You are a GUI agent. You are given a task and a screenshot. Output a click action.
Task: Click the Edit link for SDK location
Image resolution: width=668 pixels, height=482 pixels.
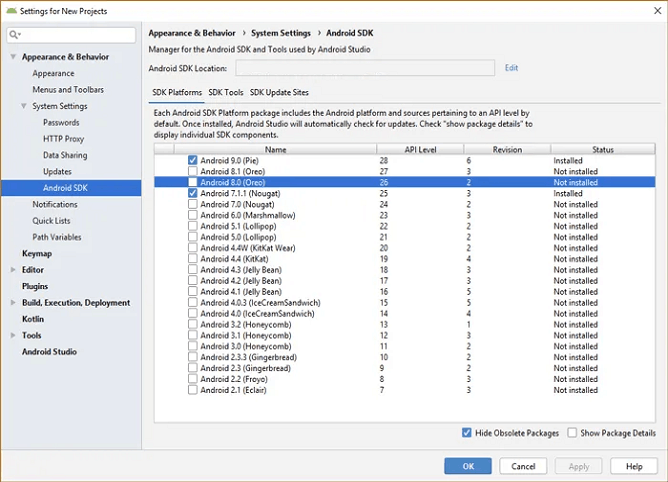(x=511, y=68)
